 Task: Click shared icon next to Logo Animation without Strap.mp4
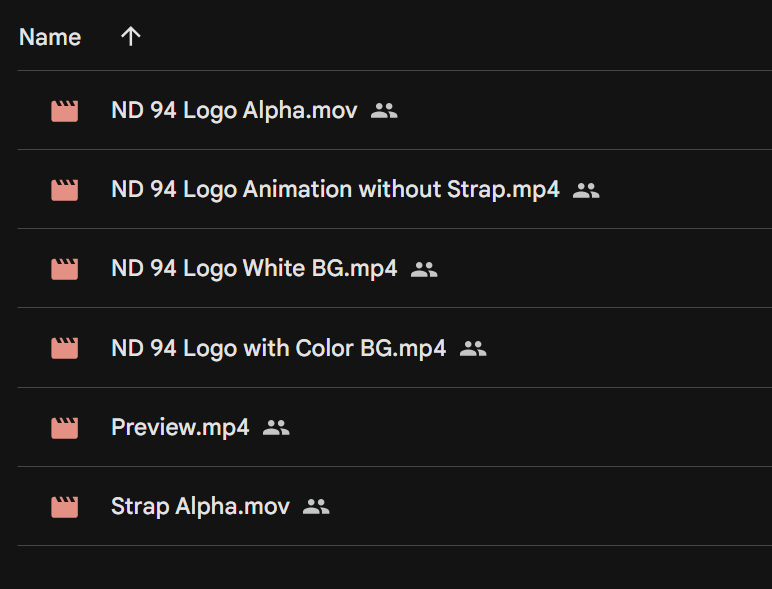(586, 190)
